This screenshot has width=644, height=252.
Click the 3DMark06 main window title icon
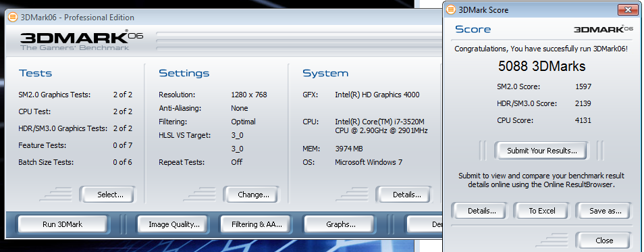[x=13, y=18]
